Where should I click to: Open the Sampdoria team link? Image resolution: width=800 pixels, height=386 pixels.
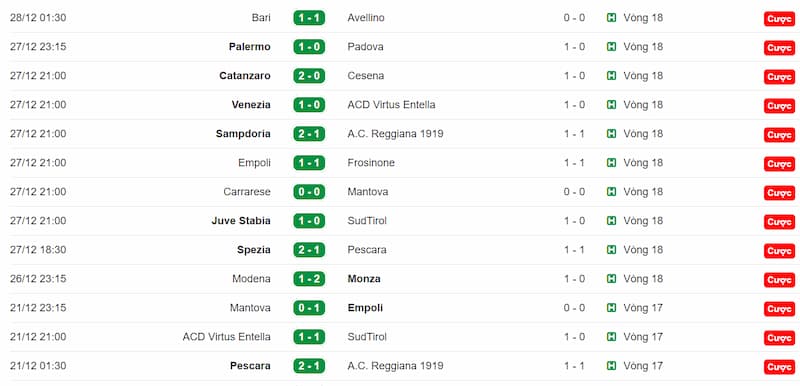pos(243,134)
